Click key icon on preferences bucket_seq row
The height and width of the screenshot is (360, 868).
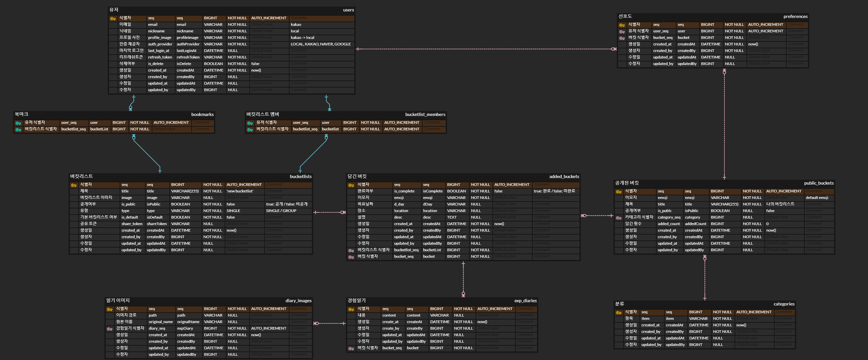622,38
